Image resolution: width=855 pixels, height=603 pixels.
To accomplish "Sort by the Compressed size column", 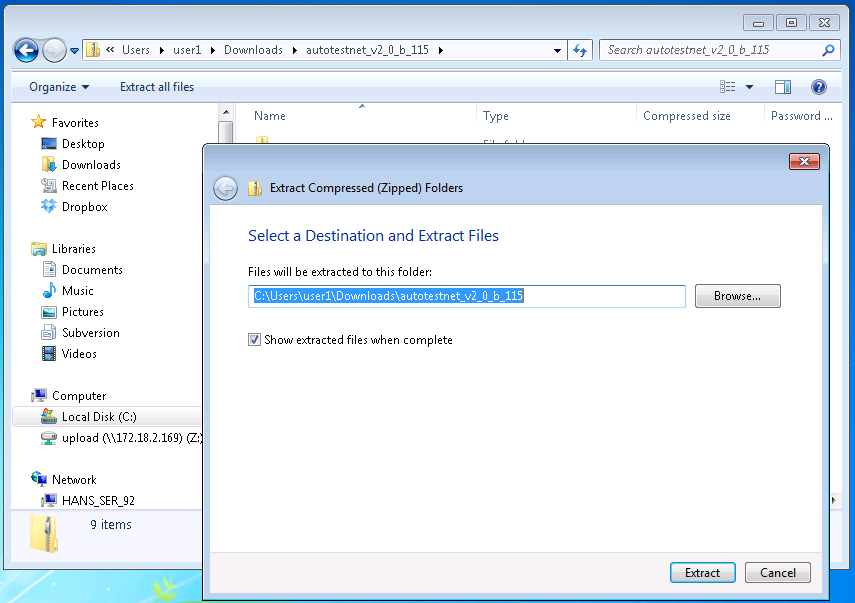I will (686, 116).
